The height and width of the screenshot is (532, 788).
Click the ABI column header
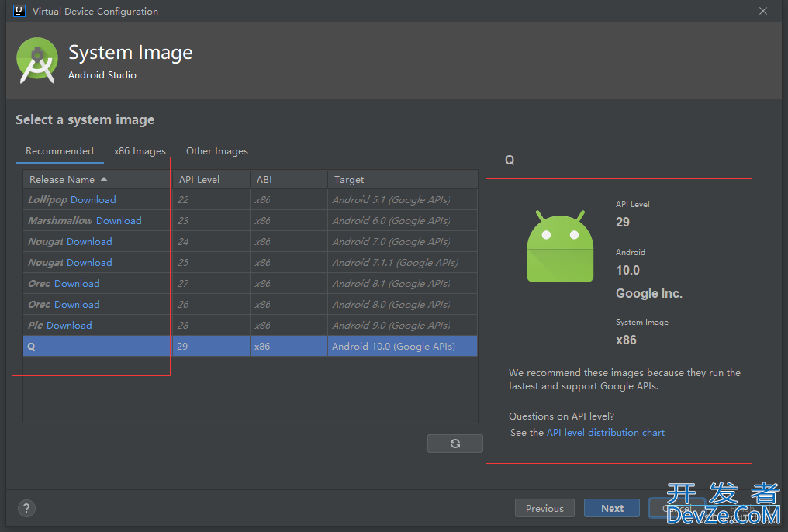289,180
